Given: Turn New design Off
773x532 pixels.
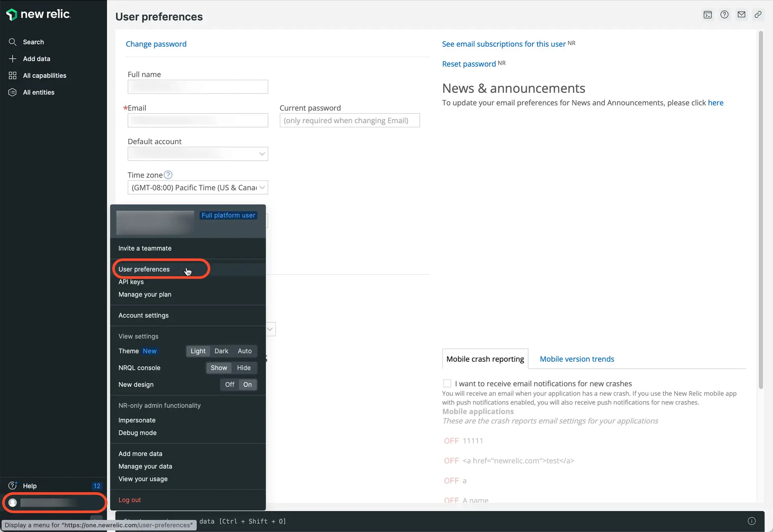Looking at the screenshot, I should 230,385.
